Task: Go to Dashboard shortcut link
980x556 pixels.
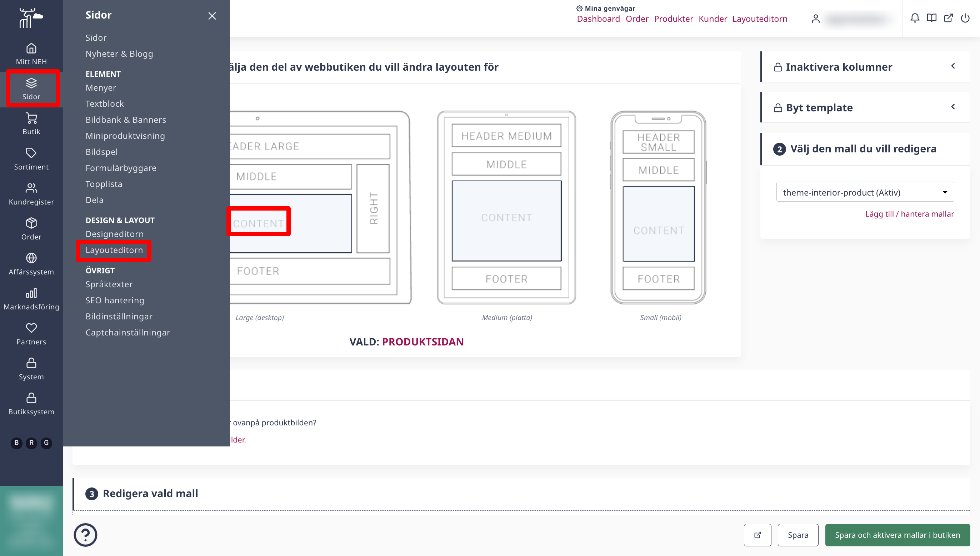Action: coord(598,19)
